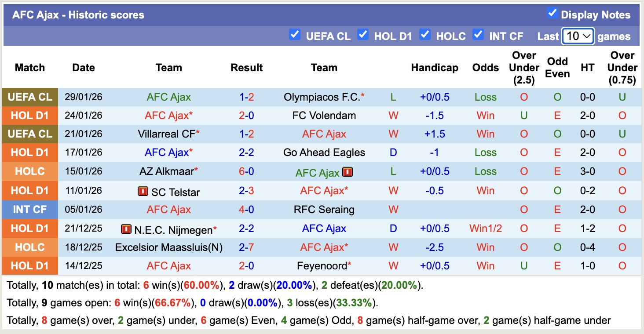
Task: Click the HOL D1 badge on the 24/01/26 row
Action: click(x=29, y=115)
